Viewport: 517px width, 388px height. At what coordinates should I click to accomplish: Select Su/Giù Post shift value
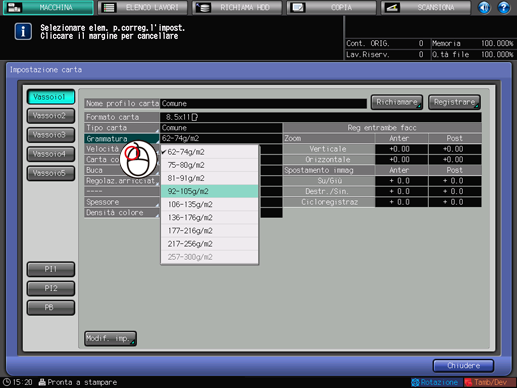[455, 181]
